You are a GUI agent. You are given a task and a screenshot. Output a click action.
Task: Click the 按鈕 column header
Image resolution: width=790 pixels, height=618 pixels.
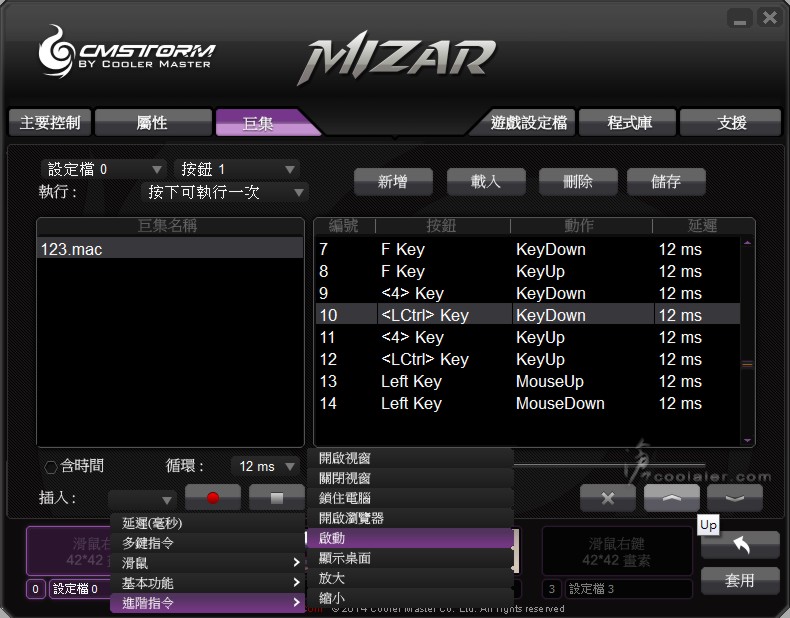pyautogui.click(x=442, y=226)
